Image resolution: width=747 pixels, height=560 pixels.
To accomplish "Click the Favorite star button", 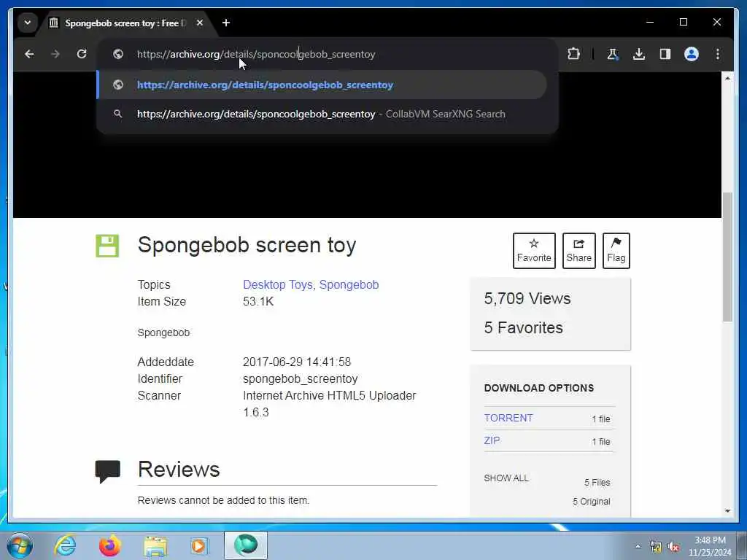I will pos(534,251).
